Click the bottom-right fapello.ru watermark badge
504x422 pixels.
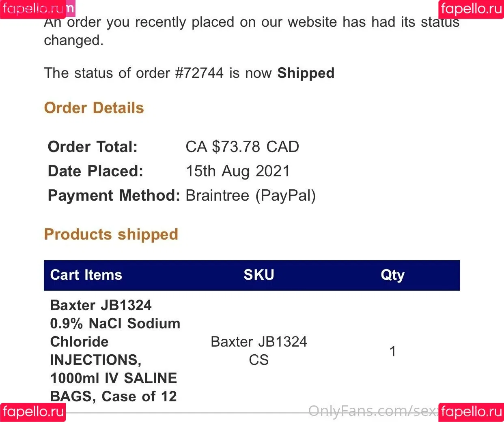(x=471, y=412)
